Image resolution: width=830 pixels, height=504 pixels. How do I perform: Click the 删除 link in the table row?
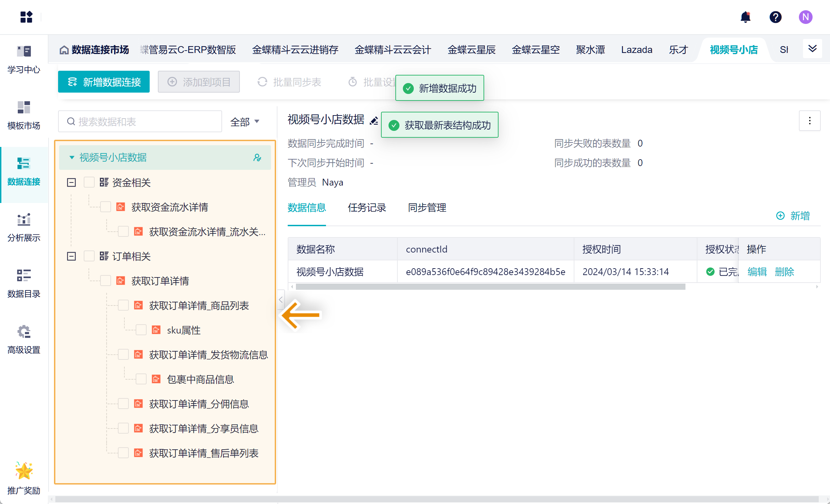(784, 272)
